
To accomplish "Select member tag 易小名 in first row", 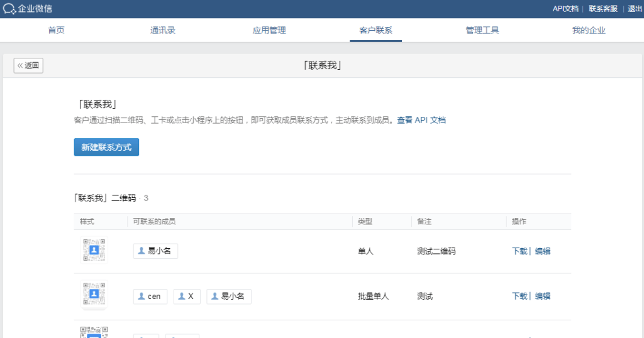I will (155, 251).
